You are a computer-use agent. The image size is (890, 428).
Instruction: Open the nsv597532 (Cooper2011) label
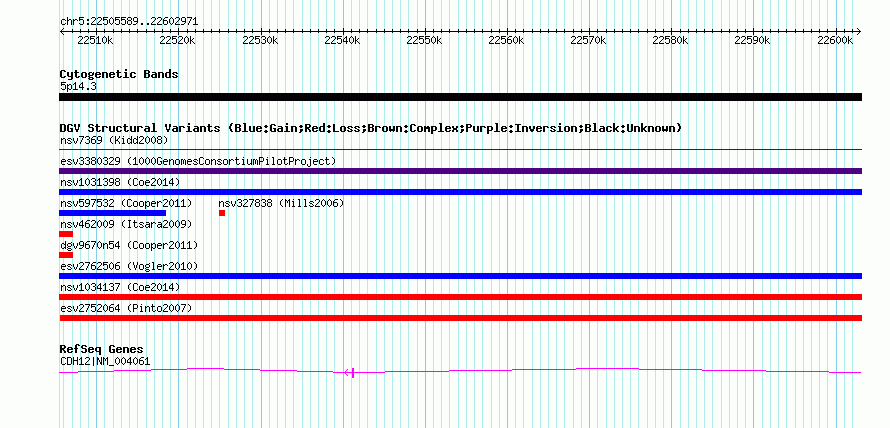tap(126, 203)
